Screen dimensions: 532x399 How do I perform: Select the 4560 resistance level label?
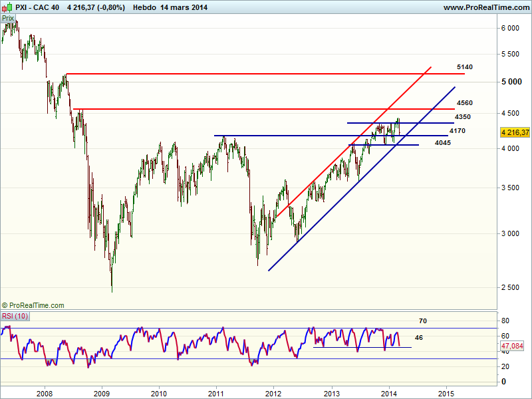pyautogui.click(x=465, y=103)
